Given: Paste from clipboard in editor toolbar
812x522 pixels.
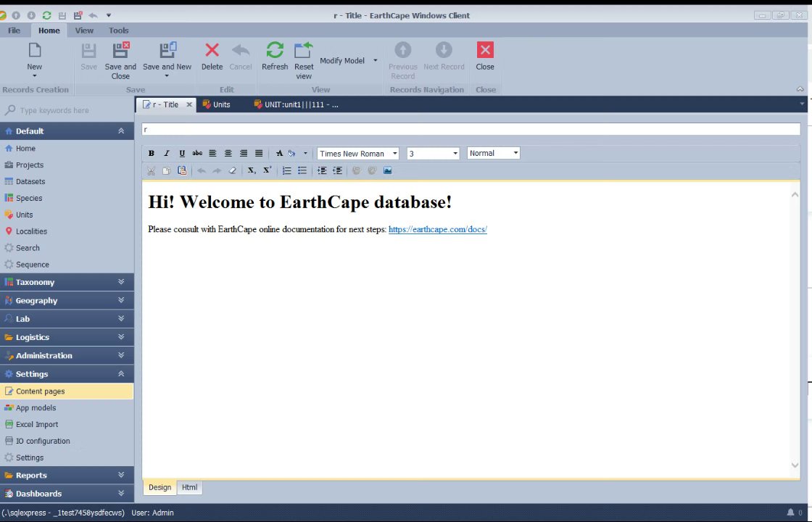Looking at the screenshot, I should click(x=182, y=170).
